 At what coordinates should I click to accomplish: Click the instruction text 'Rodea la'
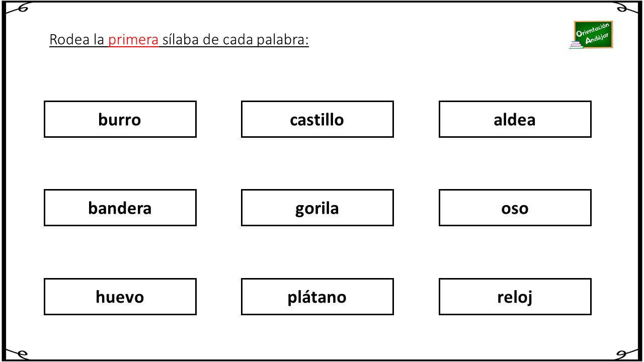click(x=77, y=40)
